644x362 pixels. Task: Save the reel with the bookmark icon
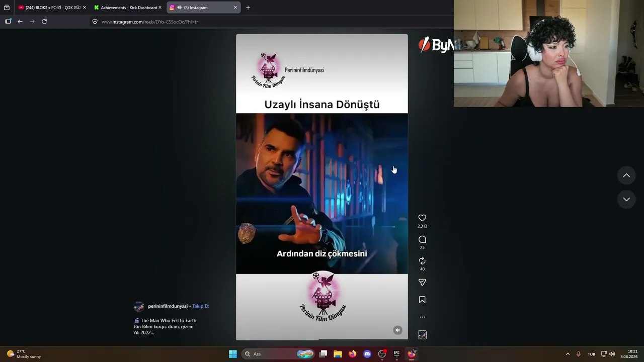(x=422, y=300)
